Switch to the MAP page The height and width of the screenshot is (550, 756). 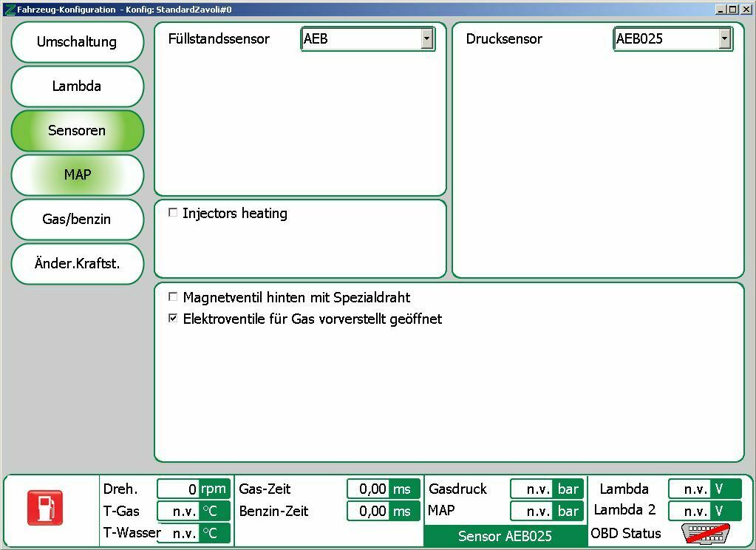(77, 175)
